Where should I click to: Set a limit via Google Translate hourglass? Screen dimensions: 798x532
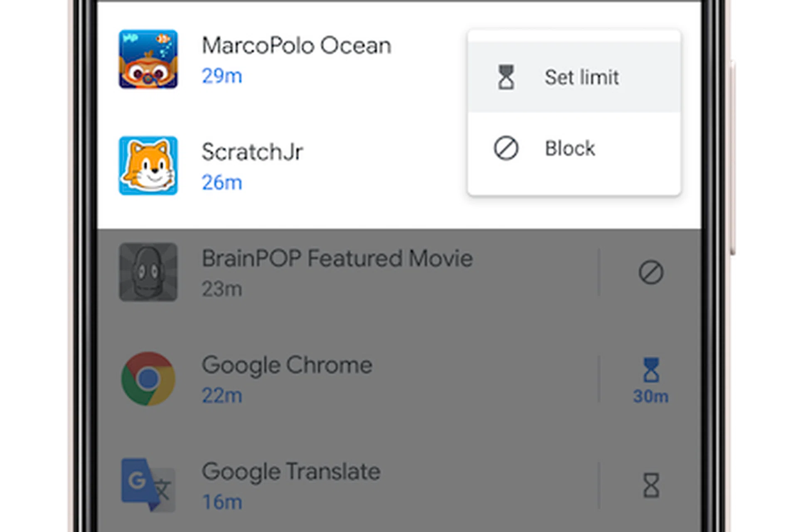tap(651, 485)
